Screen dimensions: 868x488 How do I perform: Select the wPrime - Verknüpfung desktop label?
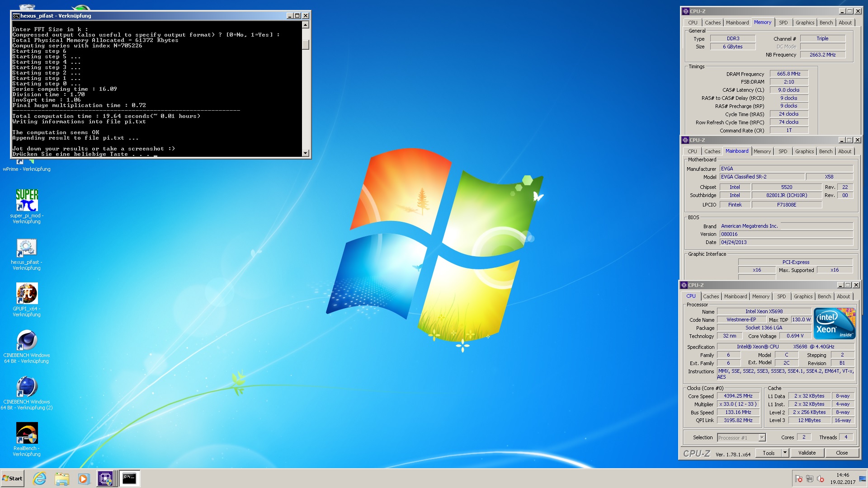tap(27, 169)
